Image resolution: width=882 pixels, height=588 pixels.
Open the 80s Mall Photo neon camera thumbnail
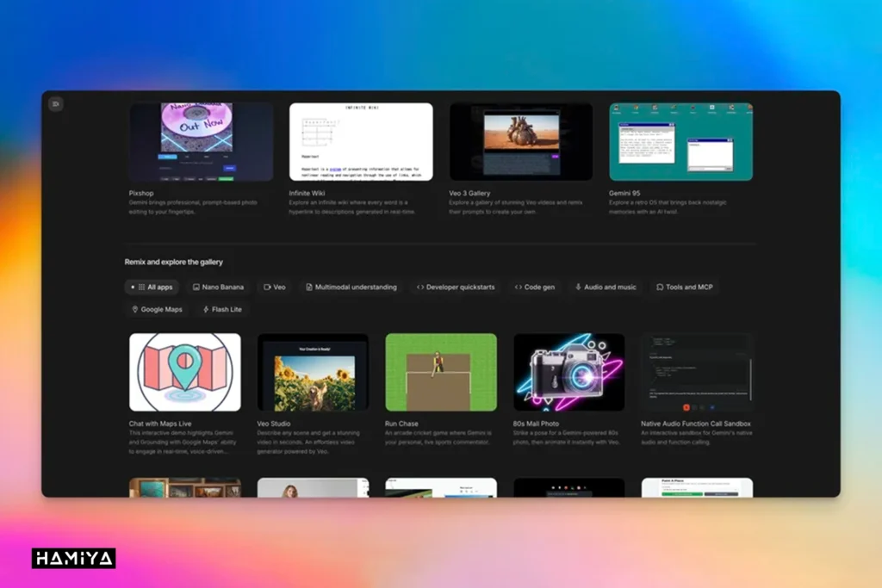(569, 372)
